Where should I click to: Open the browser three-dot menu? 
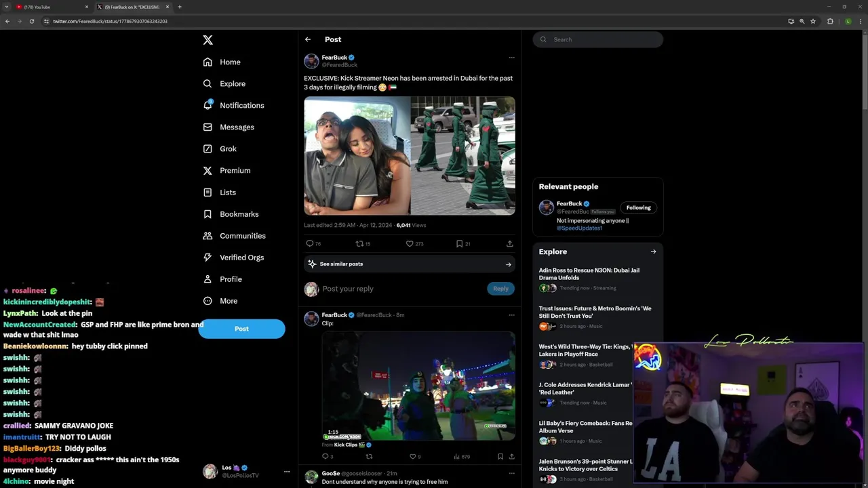[861, 21]
